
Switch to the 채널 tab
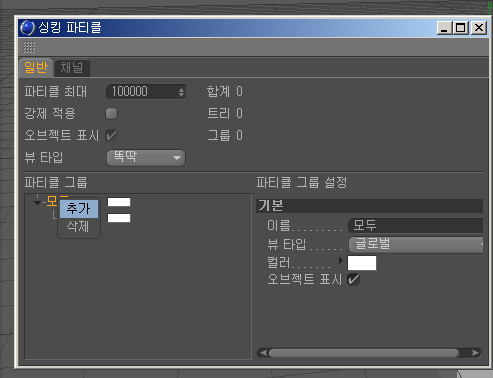(x=72, y=68)
